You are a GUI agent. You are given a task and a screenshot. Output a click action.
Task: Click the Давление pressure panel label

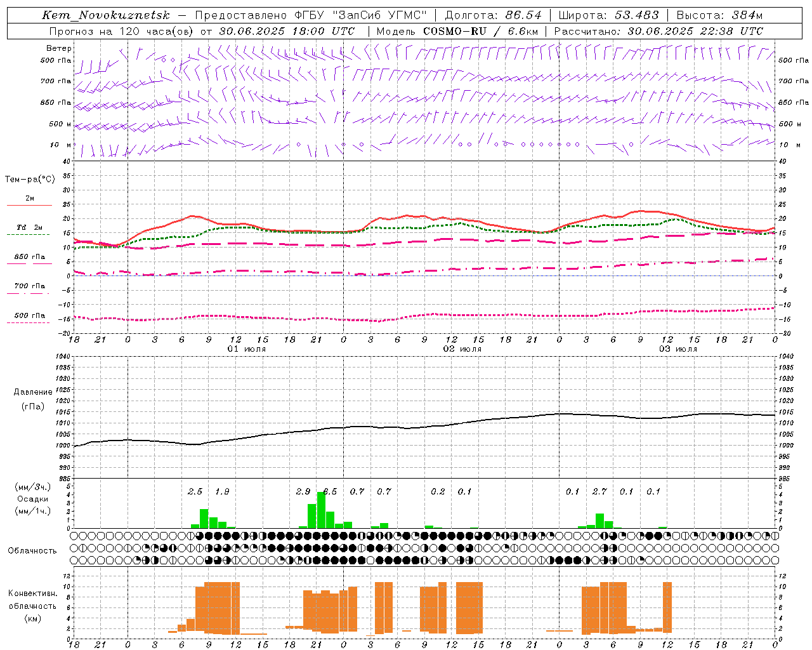click(x=33, y=392)
